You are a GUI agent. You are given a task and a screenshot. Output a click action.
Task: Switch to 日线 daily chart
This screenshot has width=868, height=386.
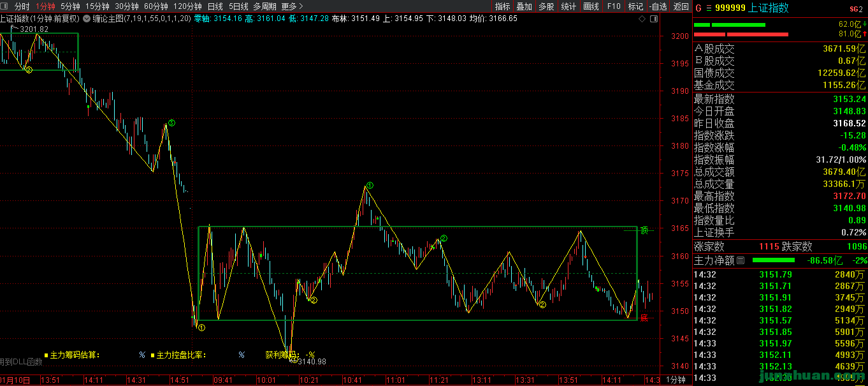coord(215,6)
